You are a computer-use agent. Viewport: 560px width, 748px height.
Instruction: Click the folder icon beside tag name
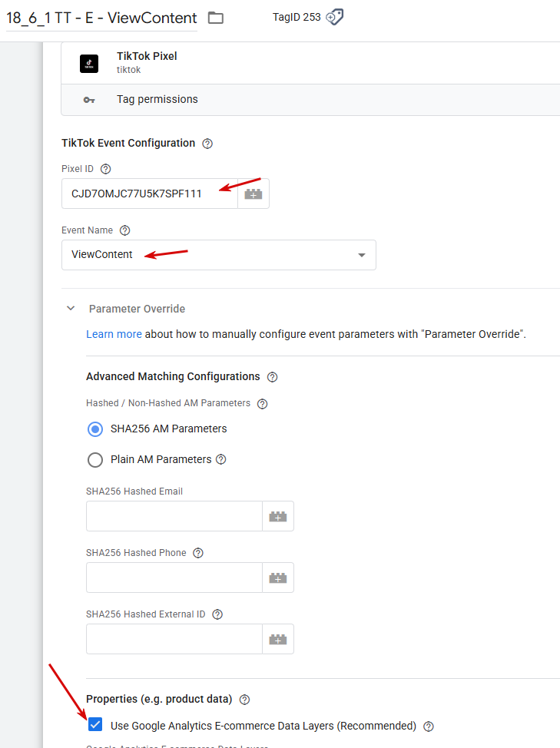[216, 18]
